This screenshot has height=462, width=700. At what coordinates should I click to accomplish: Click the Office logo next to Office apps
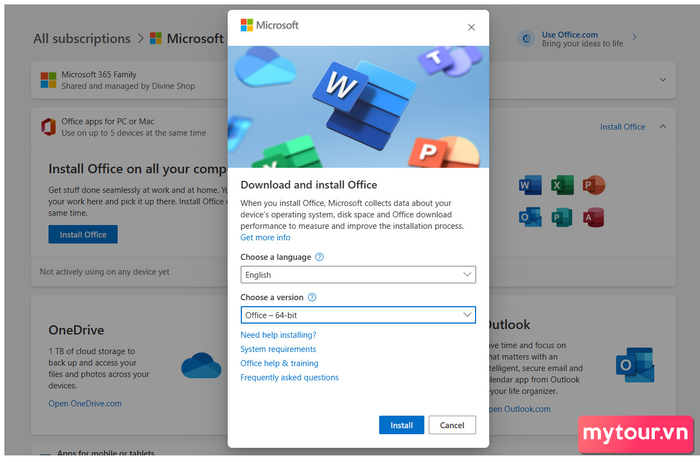tap(48, 127)
